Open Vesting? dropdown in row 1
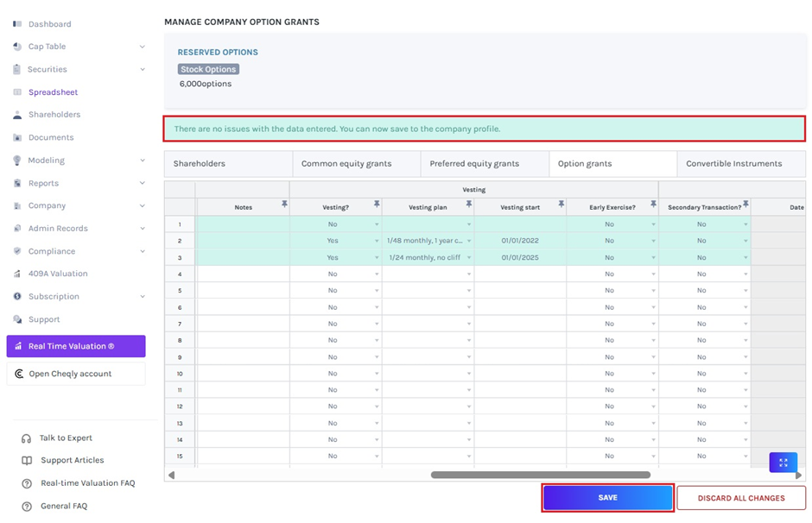Image resolution: width=812 pixels, height=523 pixels. click(377, 224)
